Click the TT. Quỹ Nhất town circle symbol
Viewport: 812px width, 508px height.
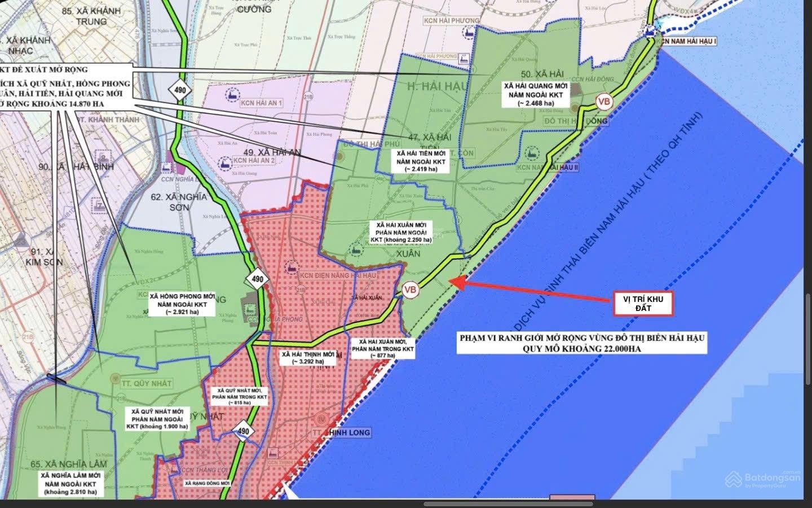(x=116, y=375)
